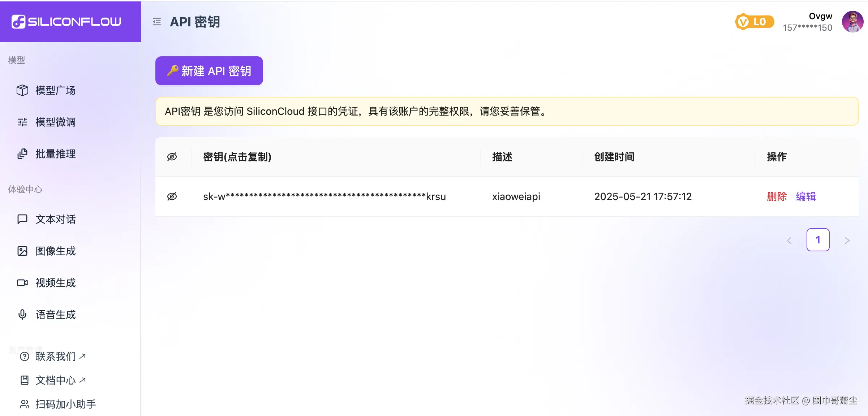868x416 pixels.
Task: Show the hidden xiaoweiapi key value
Action: (172, 196)
